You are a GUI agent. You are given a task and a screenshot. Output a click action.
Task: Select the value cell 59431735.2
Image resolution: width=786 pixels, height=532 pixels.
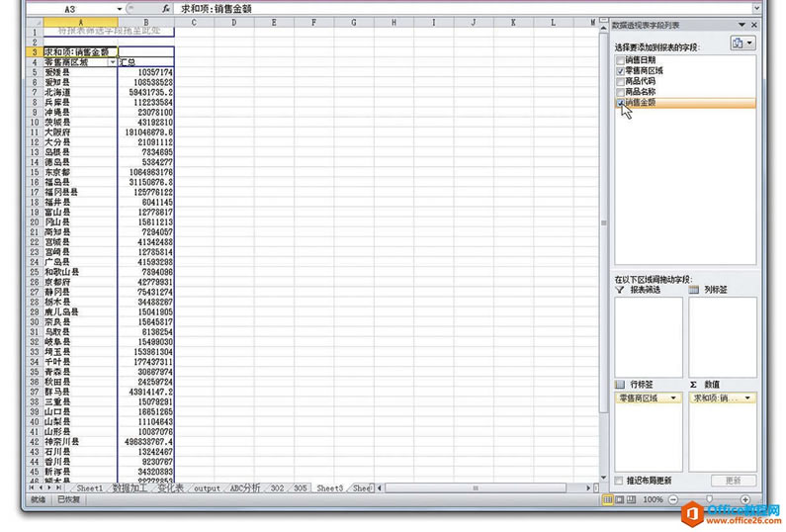click(146, 92)
